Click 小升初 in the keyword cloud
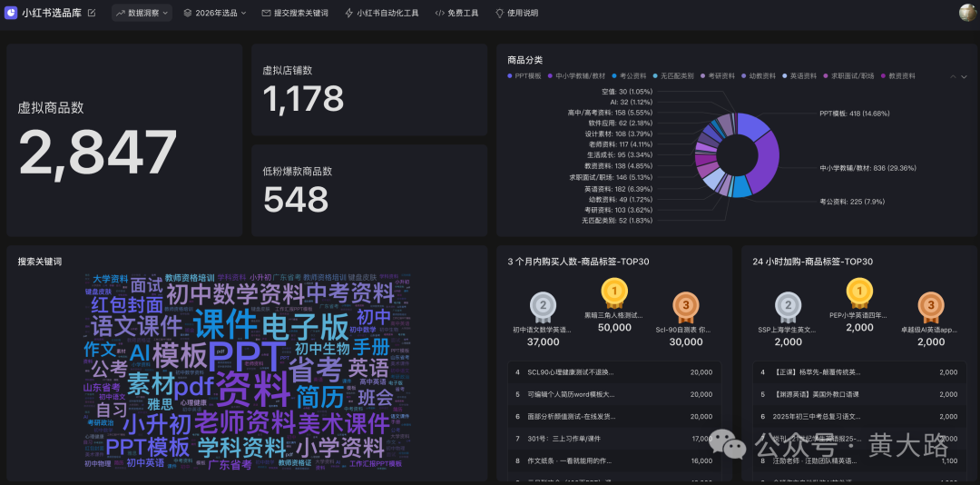This screenshot has width=980, height=485. pyautogui.click(x=158, y=424)
